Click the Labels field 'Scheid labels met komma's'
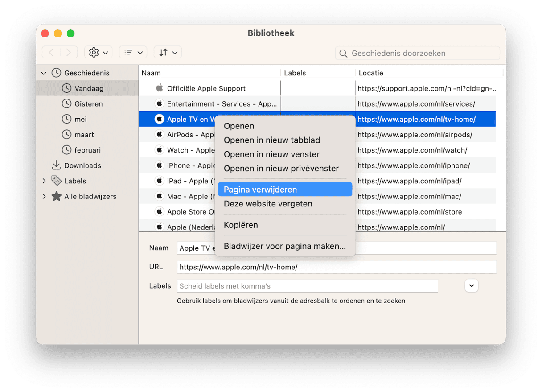This screenshot has width=542, height=392. pos(307,286)
